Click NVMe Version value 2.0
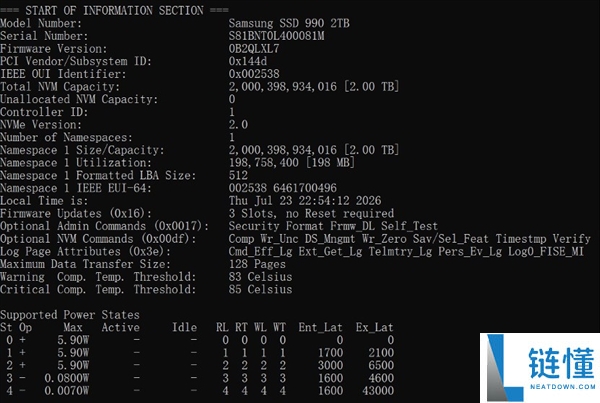This screenshot has height=403, width=600. [238, 124]
